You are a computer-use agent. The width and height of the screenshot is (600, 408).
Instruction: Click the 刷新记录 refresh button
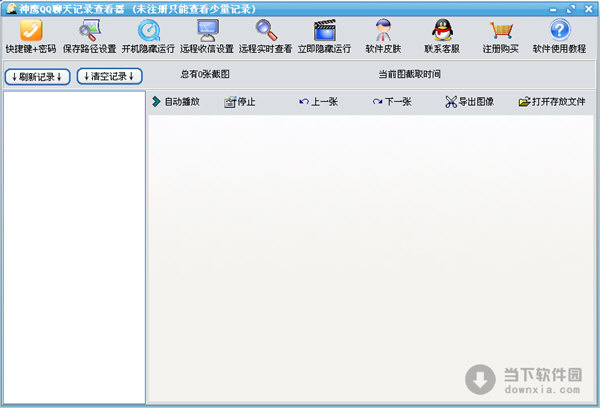pyautogui.click(x=38, y=77)
